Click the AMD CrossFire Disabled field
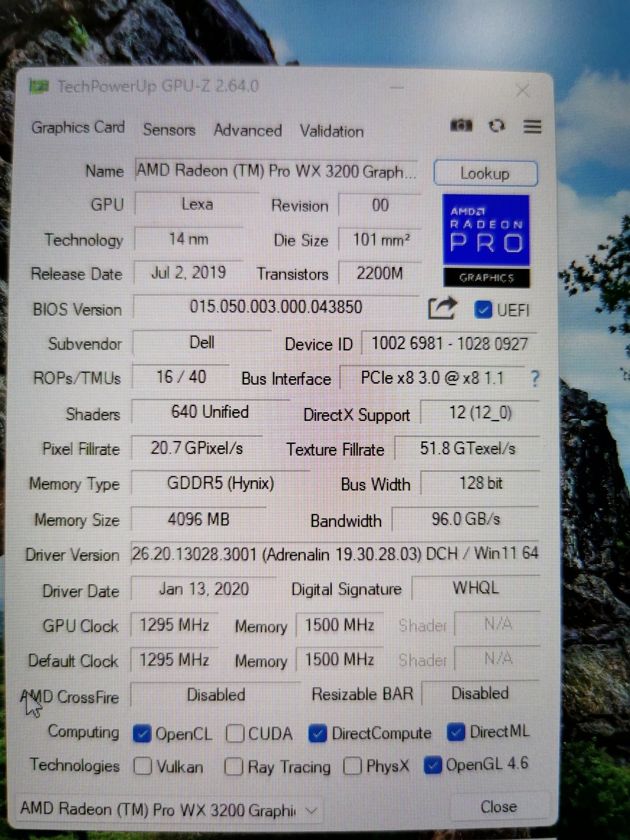The width and height of the screenshot is (630, 840). pos(216,694)
